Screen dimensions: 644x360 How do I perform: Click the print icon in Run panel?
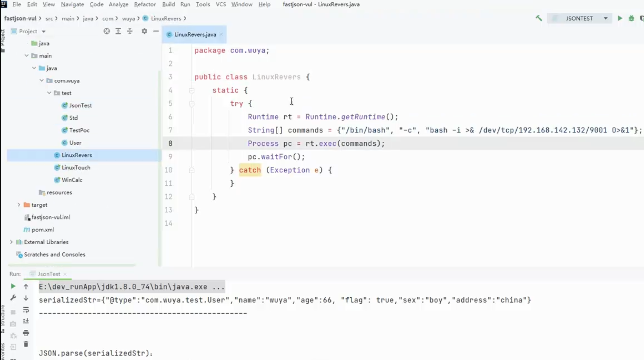[x=26, y=333]
